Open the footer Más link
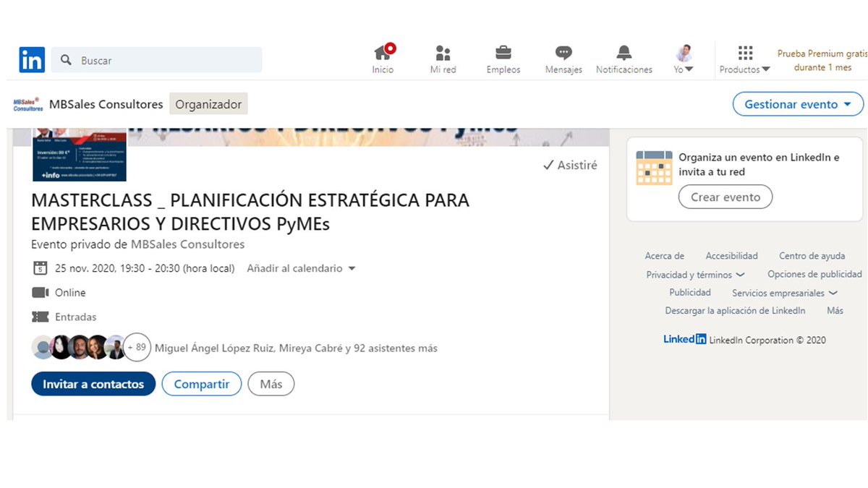868x488 pixels. point(835,310)
